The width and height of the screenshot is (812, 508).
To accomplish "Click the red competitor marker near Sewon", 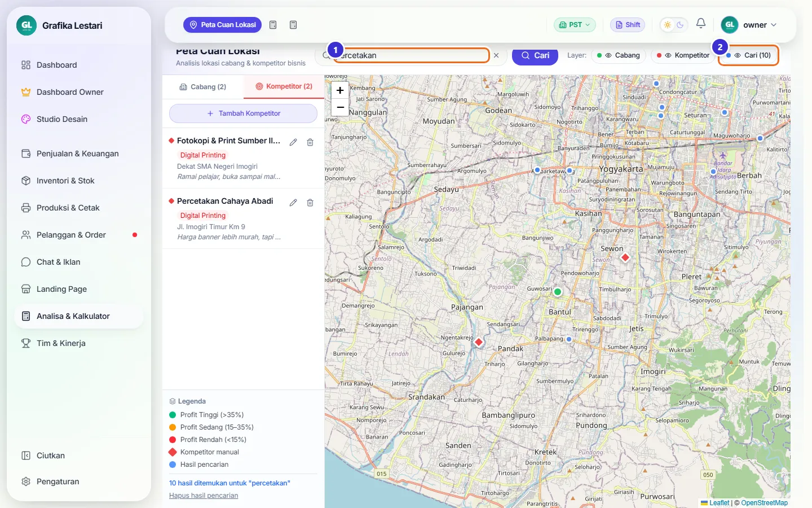I will 625,257.
